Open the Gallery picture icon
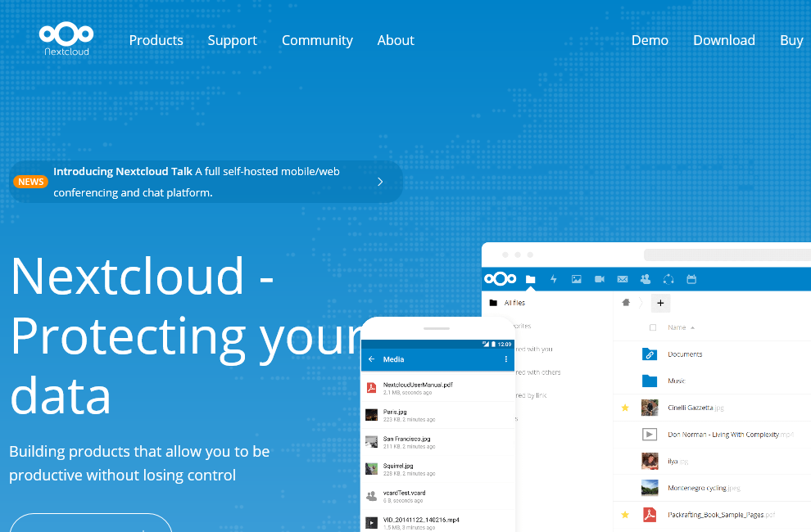Image resolution: width=811 pixels, height=532 pixels. click(x=576, y=279)
